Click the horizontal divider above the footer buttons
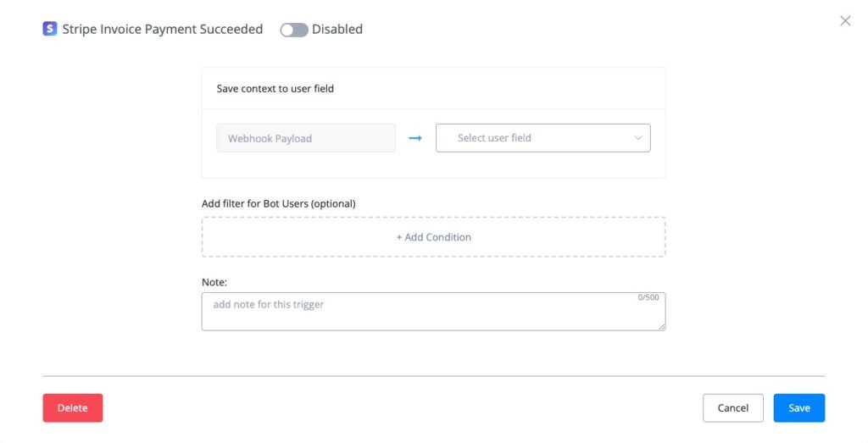The width and height of the screenshot is (868, 443). click(433, 375)
